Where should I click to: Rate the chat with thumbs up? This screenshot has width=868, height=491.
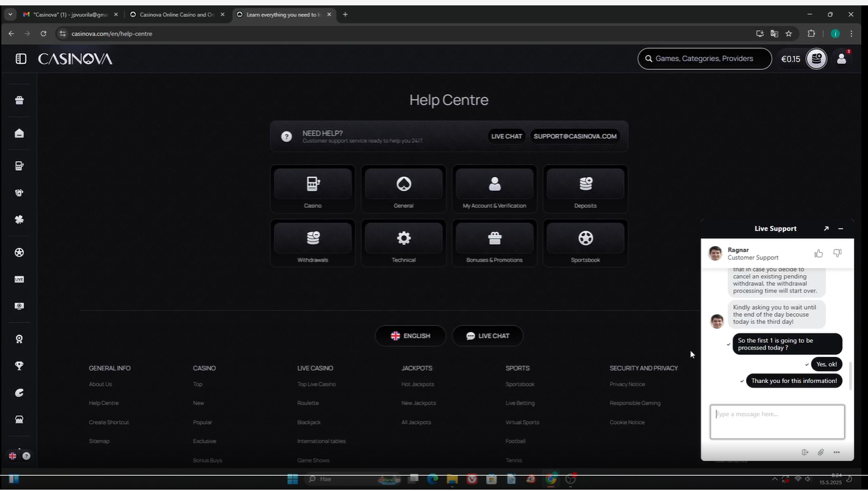tap(818, 253)
